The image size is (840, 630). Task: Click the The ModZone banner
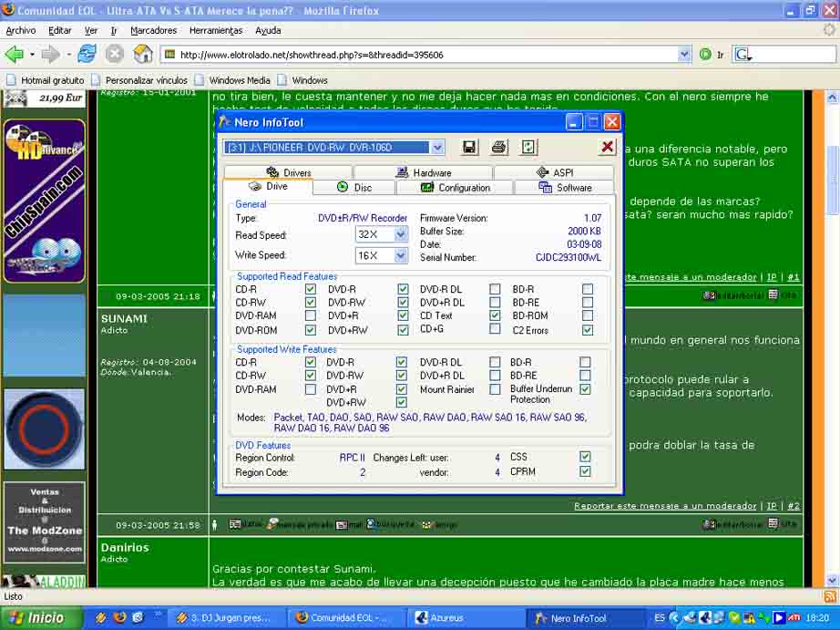(45, 522)
